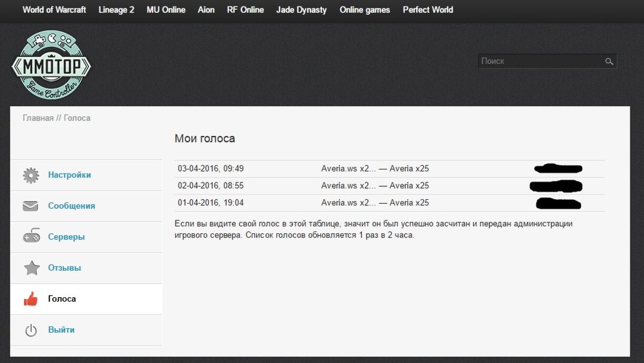Viewport: 644px width, 363px height.
Task: Select MU Online in the top bar
Action: pyautogui.click(x=166, y=10)
